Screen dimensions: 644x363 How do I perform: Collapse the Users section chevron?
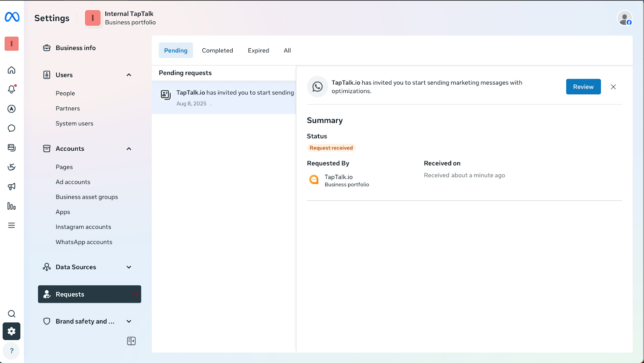coord(129,75)
